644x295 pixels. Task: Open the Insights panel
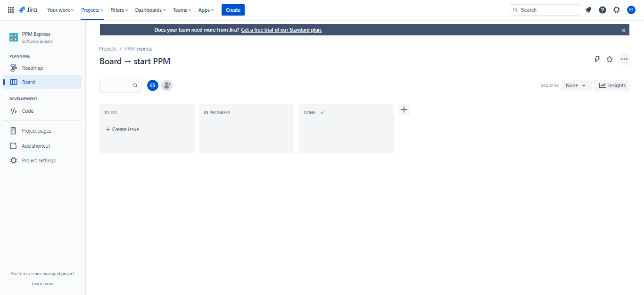612,85
